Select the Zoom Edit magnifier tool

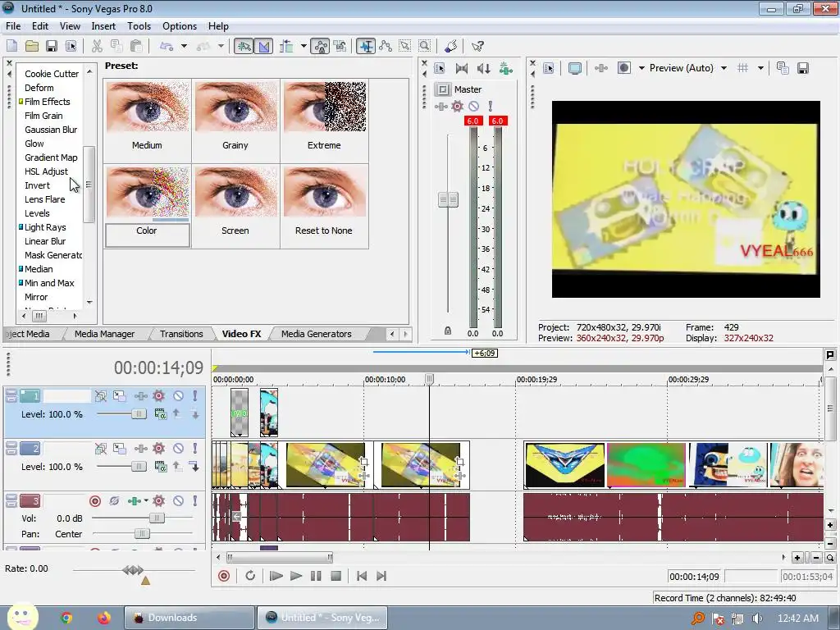coord(424,46)
